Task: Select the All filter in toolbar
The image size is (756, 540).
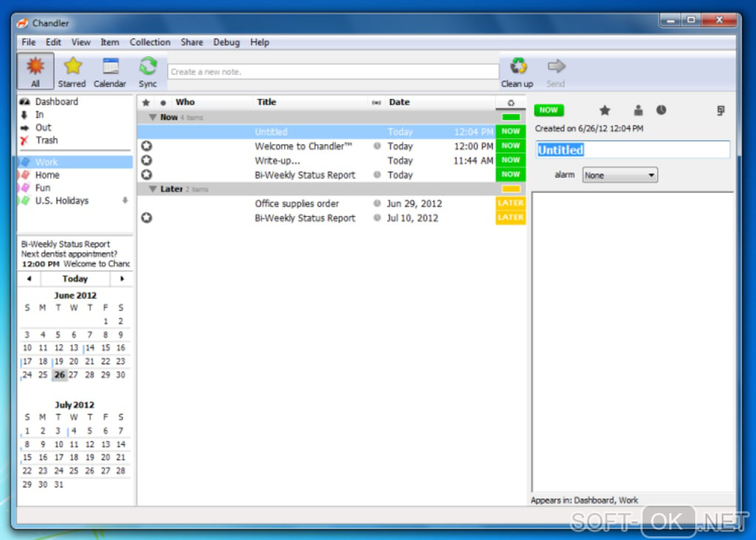Action: click(x=35, y=71)
